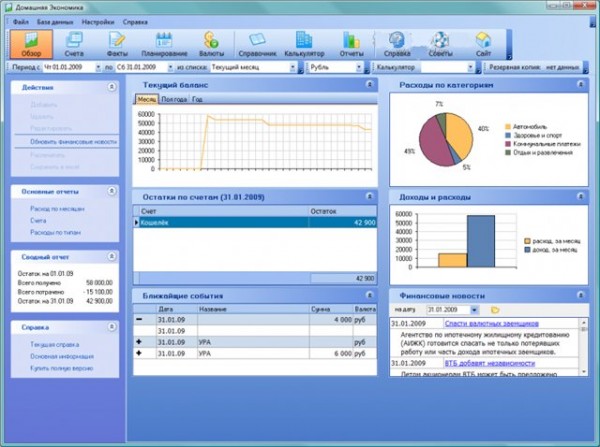
Task: Open the Советы tips icon
Action: click(x=440, y=44)
